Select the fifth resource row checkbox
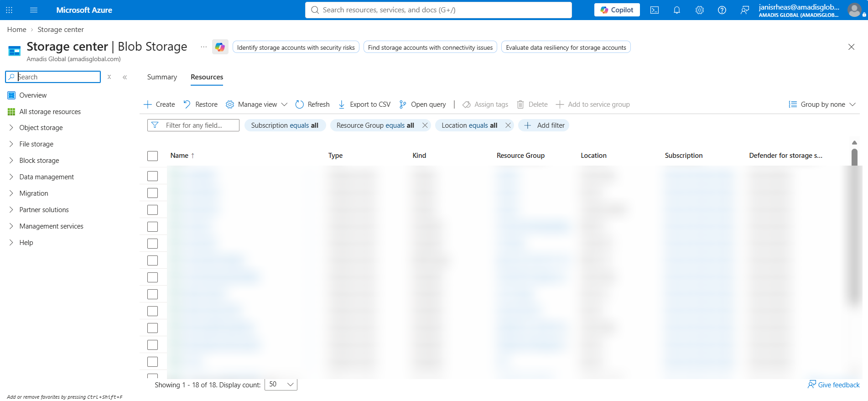Viewport: 868px width, 401px height. point(153,244)
